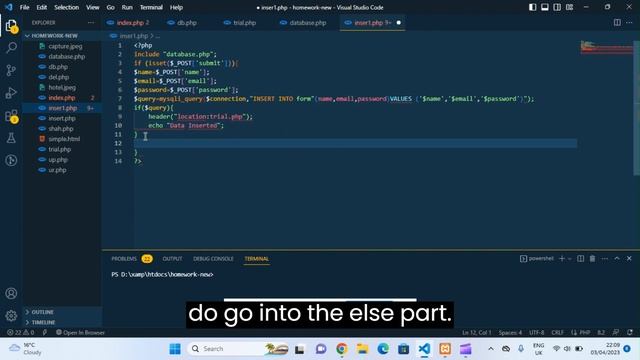Kill terminal with trash icon
This screenshot has height=360, width=640.
point(592,258)
